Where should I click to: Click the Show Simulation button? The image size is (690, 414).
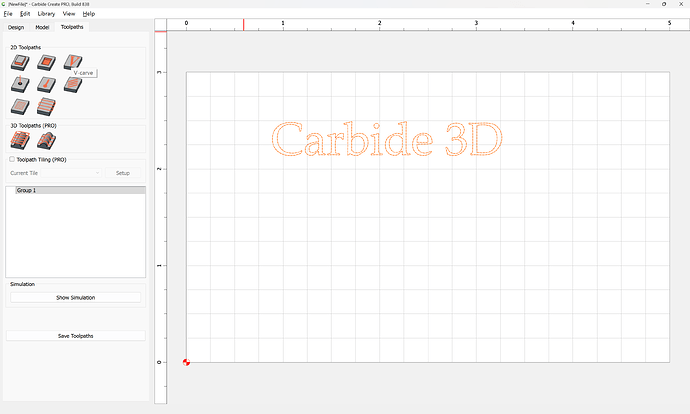point(76,298)
